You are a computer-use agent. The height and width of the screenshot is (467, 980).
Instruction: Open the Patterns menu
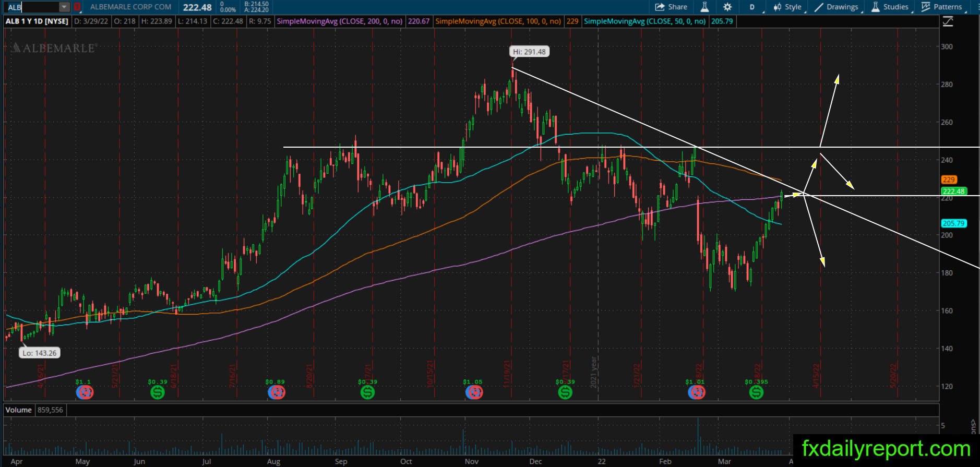942,7
